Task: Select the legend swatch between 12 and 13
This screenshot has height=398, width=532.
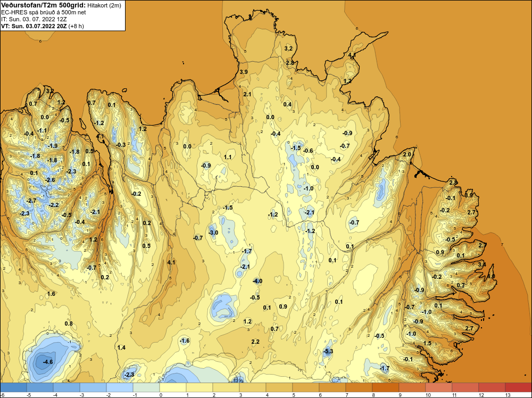Action: coord(492,387)
